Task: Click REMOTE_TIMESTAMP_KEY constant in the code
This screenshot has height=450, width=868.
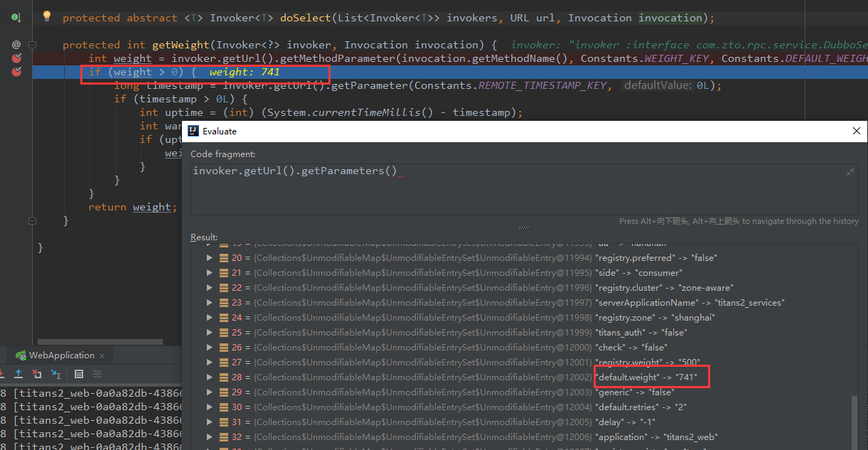Action: [543, 85]
